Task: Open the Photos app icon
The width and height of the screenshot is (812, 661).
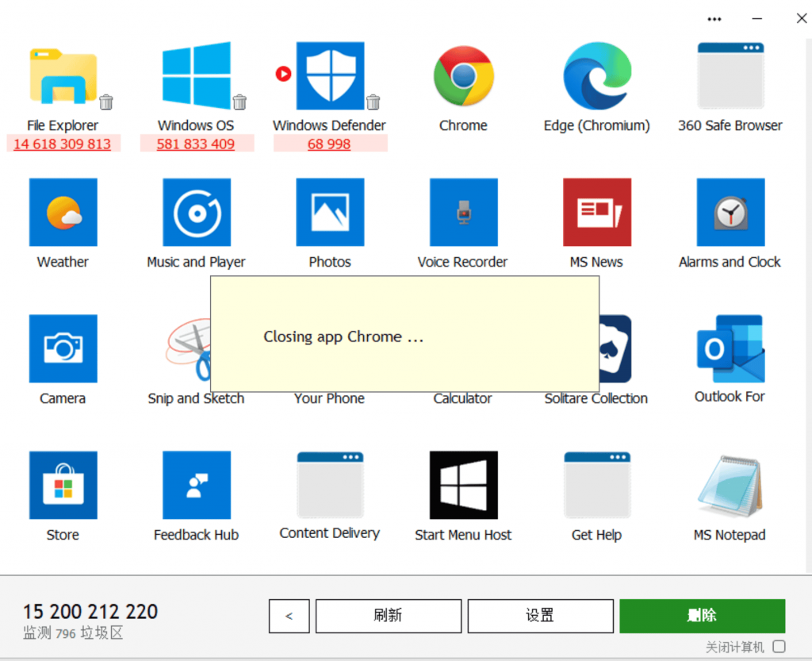Action: [x=330, y=212]
